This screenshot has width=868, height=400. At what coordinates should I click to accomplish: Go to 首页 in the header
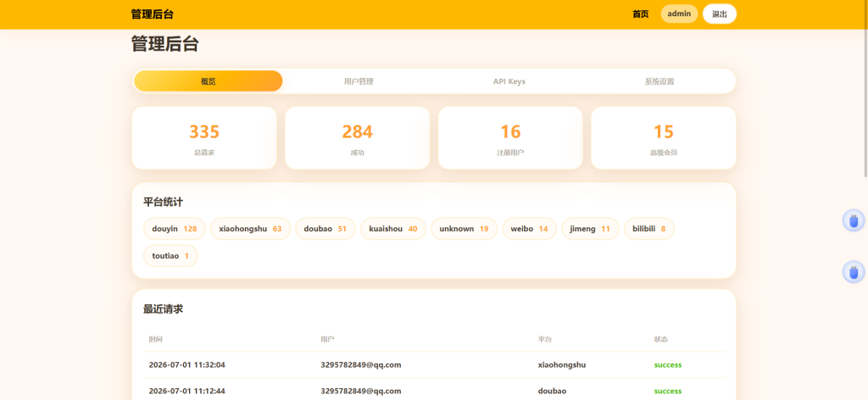point(641,14)
